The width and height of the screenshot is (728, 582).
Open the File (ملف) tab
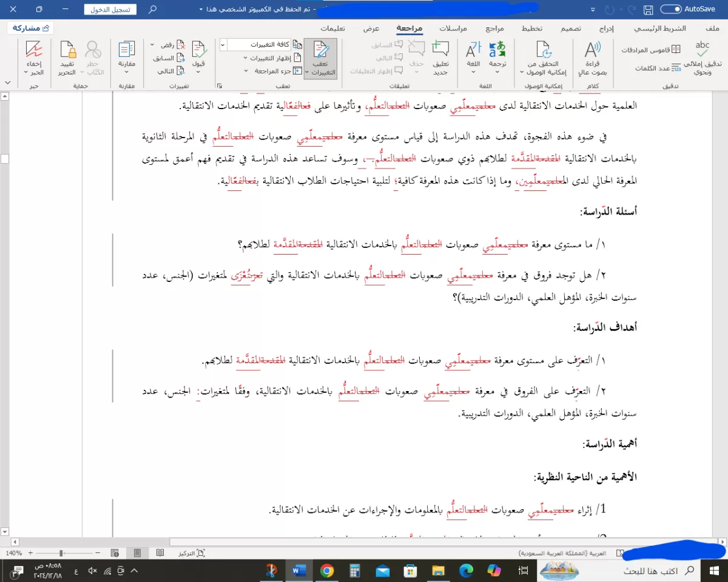pyautogui.click(x=713, y=28)
